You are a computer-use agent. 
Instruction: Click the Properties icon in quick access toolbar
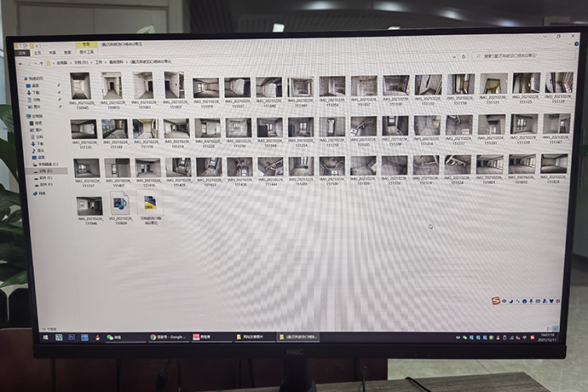[x=25, y=46]
